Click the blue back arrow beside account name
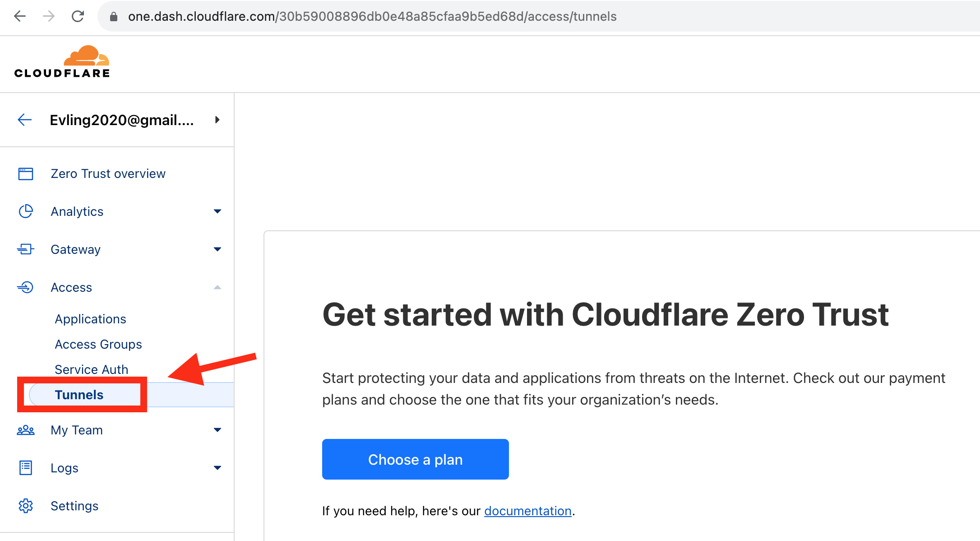The height and width of the screenshot is (541, 980). point(25,120)
